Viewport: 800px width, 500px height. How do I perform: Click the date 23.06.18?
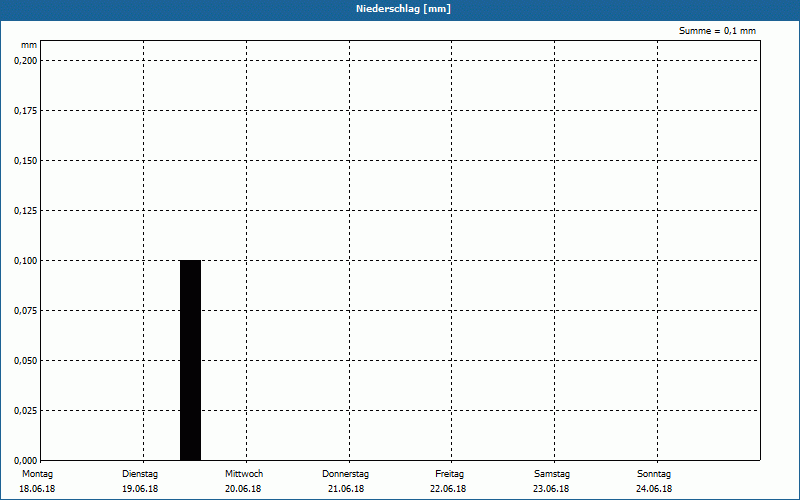551,489
